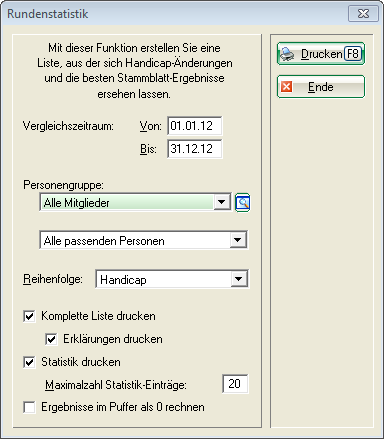The height and width of the screenshot is (439, 384).
Task: Click the red X icon on Ende
Action: coord(286,87)
